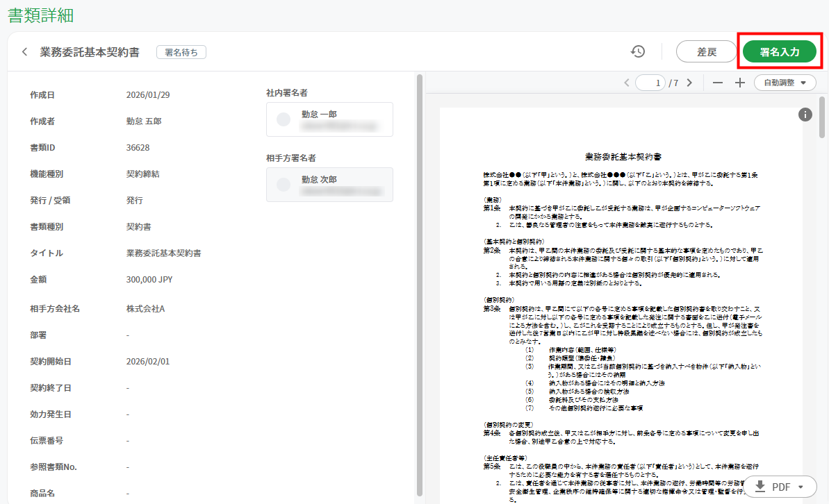Click the PDF viewer vertical scrollbar

point(821,117)
